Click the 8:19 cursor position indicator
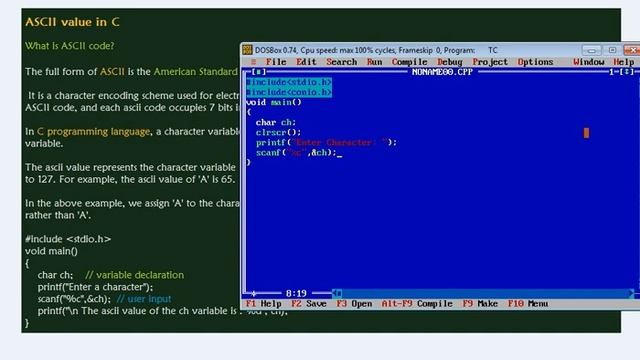This screenshot has height=360, width=640. (x=296, y=293)
